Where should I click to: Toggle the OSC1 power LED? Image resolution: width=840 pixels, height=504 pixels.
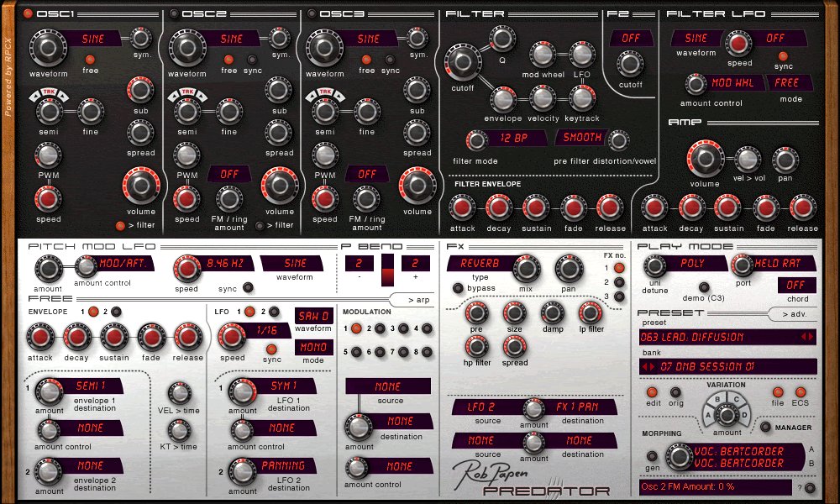tap(28, 13)
